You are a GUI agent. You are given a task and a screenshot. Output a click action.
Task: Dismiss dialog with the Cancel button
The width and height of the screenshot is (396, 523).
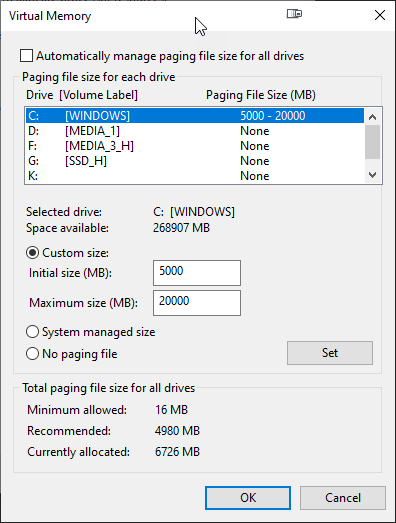tap(343, 498)
